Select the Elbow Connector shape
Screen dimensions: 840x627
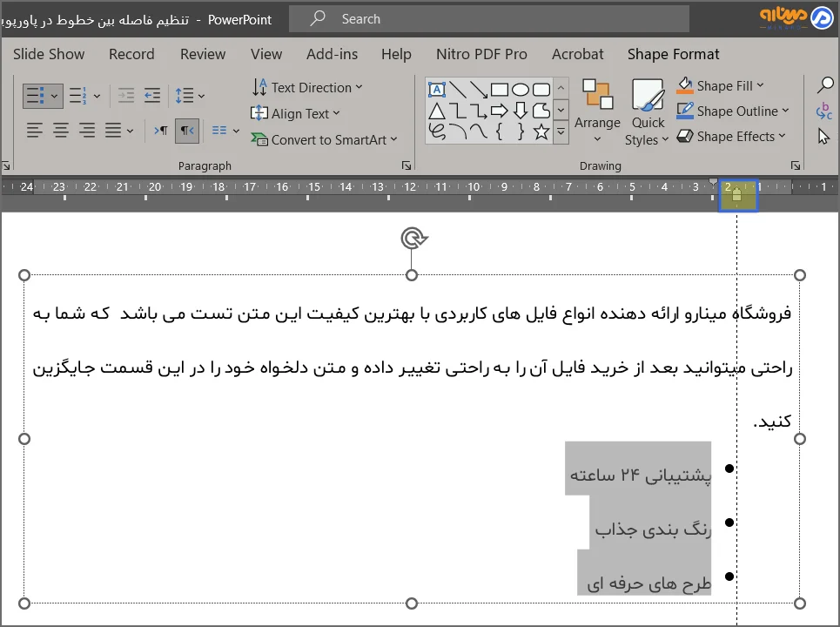[x=458, y=111]
